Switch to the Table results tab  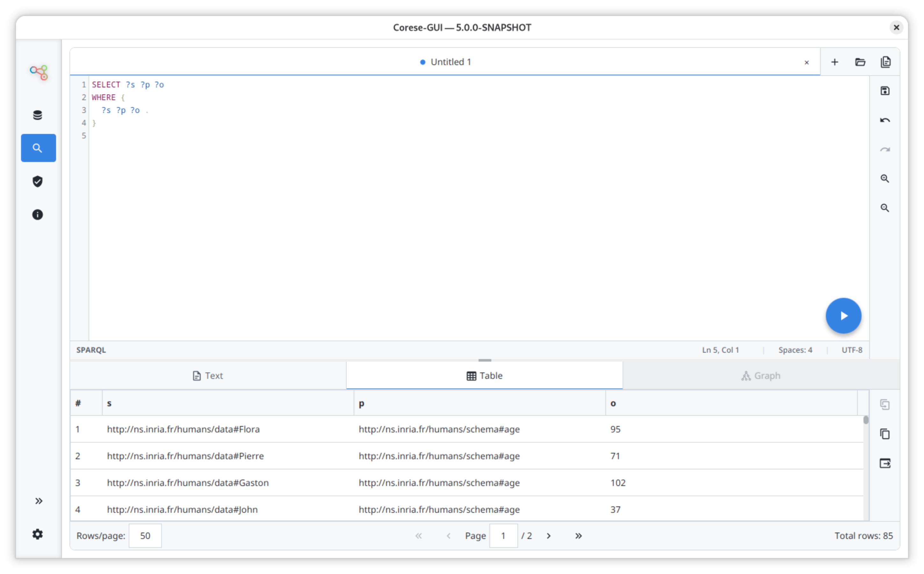(x=484, y=375)
